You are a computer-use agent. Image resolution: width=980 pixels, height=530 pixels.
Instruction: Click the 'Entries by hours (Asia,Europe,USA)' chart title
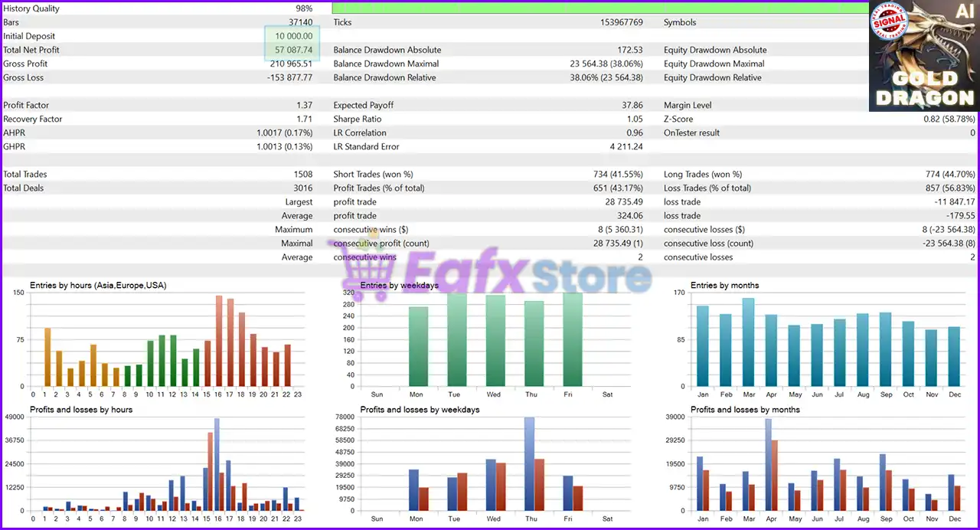pos(98,285)
